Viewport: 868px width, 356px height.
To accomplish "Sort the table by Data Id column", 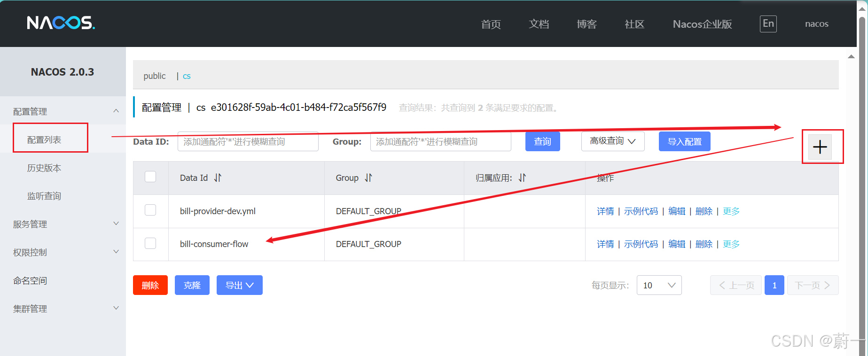I will [x=218, y=178].
